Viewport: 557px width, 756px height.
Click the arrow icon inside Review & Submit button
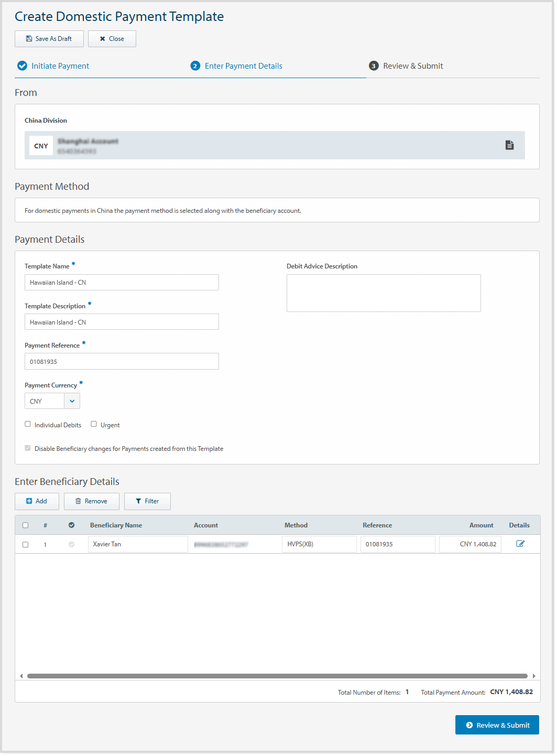[469, 725]
